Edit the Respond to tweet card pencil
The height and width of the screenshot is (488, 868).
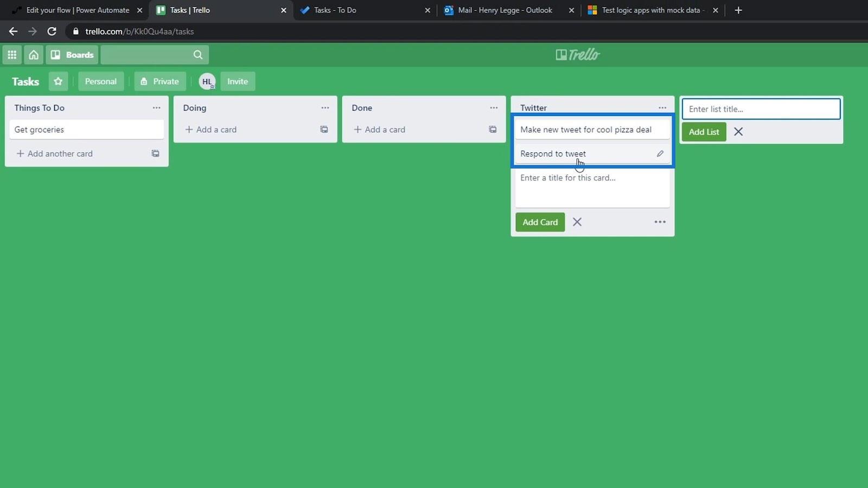[660, 153]
